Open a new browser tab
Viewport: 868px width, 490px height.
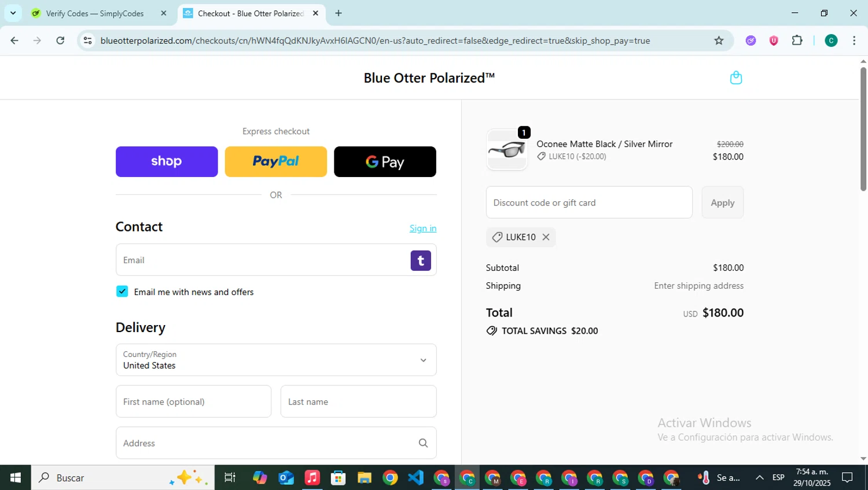(x=339, y=13)
